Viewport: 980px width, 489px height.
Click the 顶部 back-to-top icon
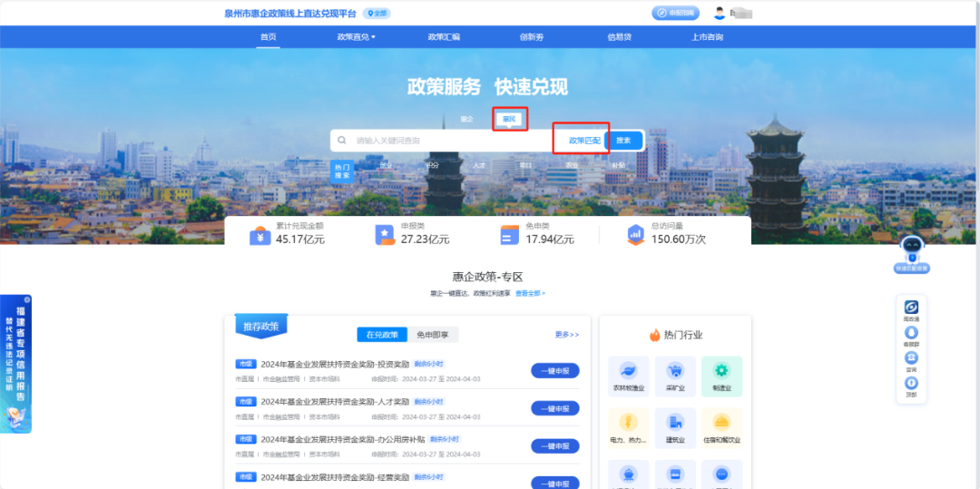(911, 383)
